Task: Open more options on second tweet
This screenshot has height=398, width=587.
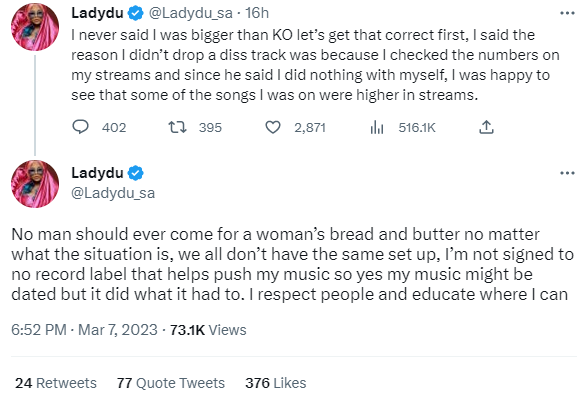Action: [x=567, y=173]
